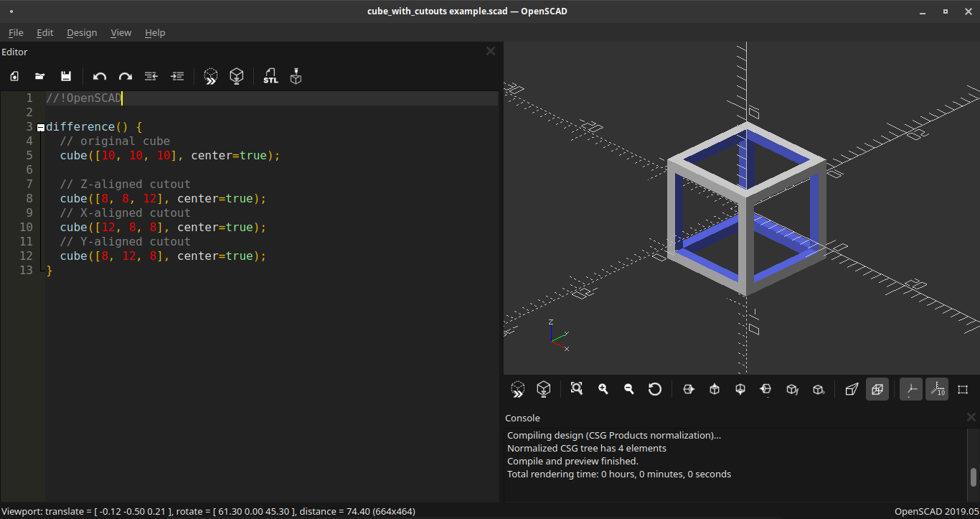Click the Preview icon in editor toolbar
The width and height of the screenshot is (980, 519).
[210, 76]
